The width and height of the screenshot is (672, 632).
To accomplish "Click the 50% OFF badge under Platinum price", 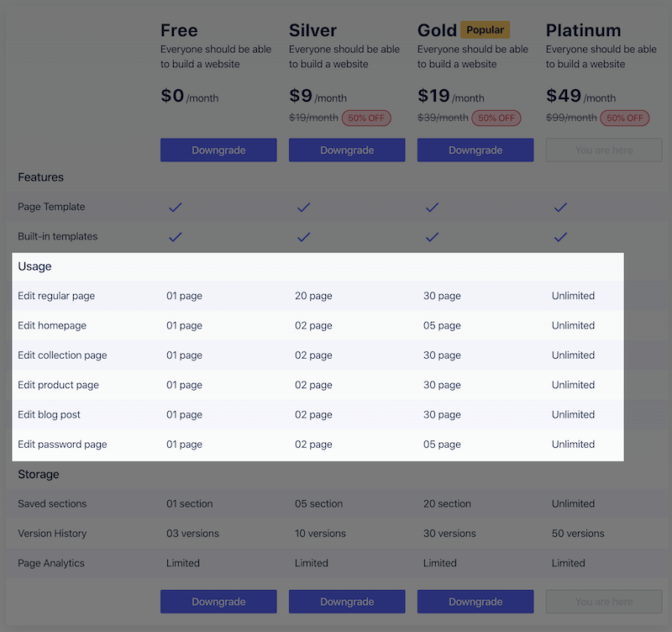I will [624, 118].
